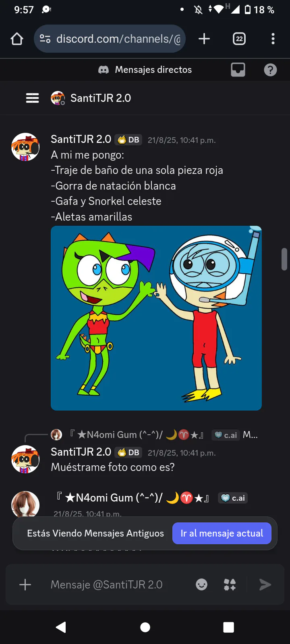
Task: Go to browser home page icon
Action: (x=17, y=39)
